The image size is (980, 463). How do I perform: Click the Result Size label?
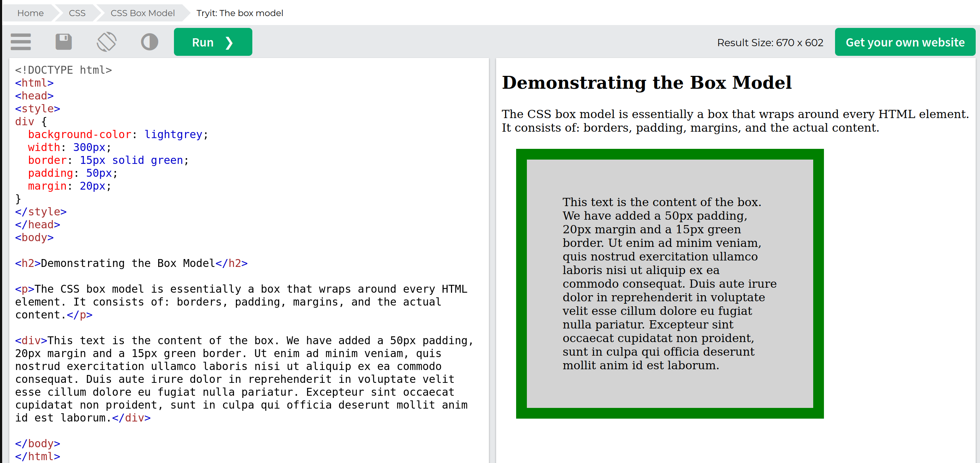point(770,43)
